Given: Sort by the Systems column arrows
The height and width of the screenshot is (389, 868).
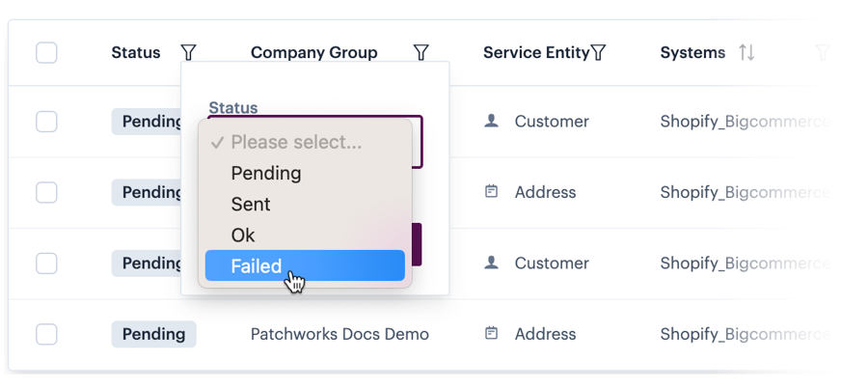Looking at the screenshot, I should [746, 52].
